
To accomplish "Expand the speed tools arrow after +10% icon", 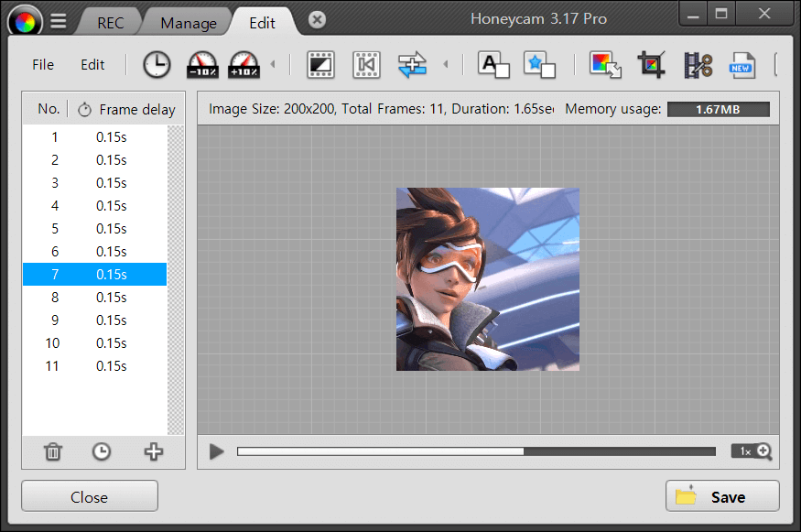I will (x=272, y=64).
